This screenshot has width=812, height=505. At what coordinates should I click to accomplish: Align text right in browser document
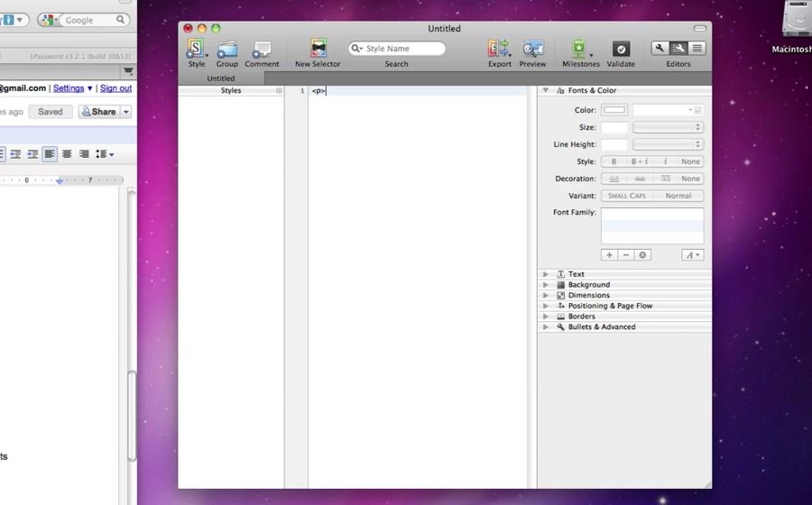(84, 154)
